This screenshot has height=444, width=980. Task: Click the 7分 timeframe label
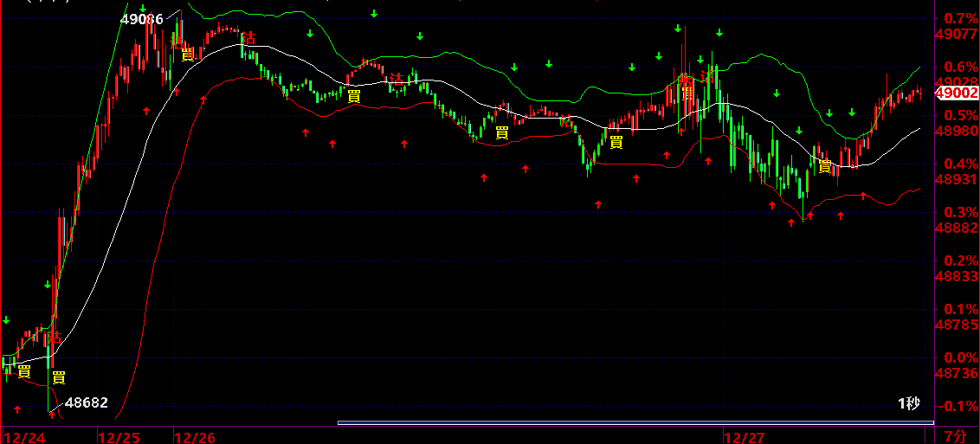956,436
